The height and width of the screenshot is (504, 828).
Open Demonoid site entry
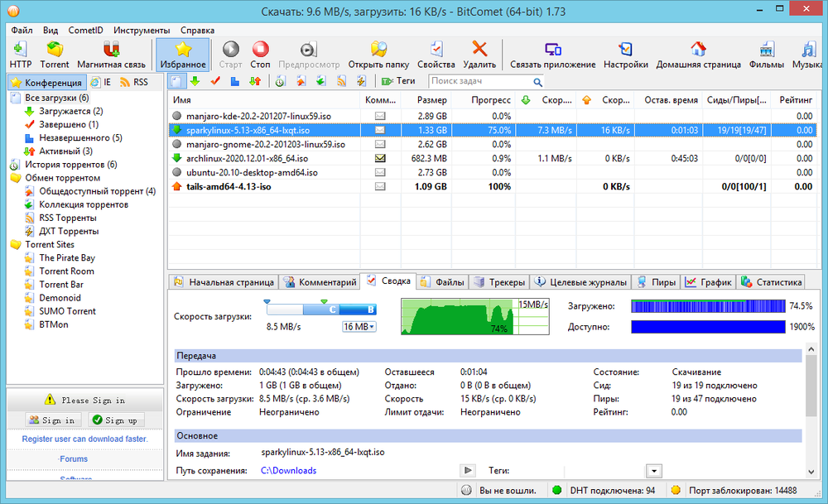60,298
